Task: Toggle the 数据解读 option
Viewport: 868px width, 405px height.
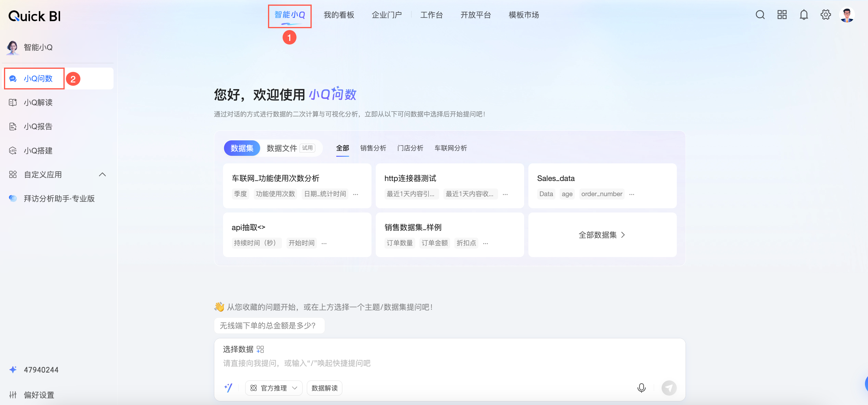Action: pyautogui.click(x=324, y=388)
